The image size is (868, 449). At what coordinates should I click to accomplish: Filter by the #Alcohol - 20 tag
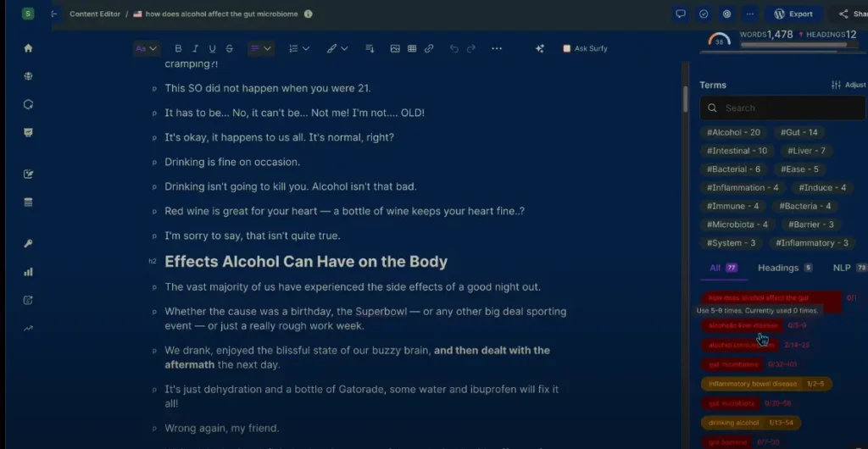tap(733, 132)
